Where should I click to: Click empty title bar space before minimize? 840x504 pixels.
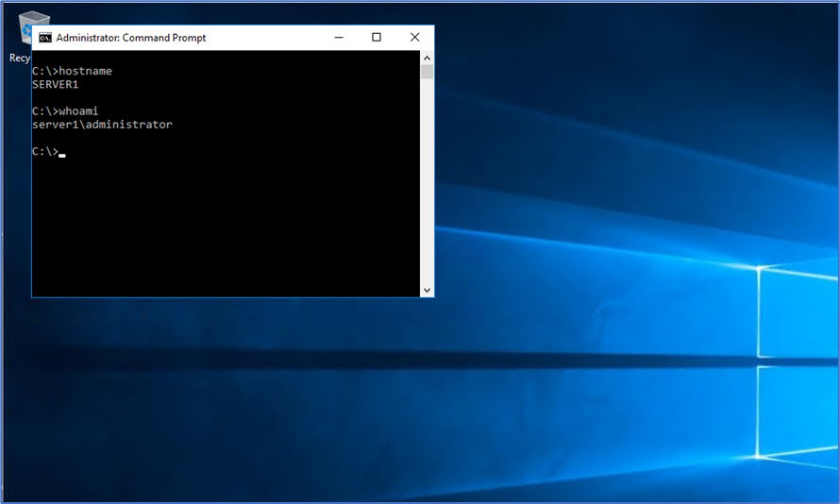[x=264, y=38]
